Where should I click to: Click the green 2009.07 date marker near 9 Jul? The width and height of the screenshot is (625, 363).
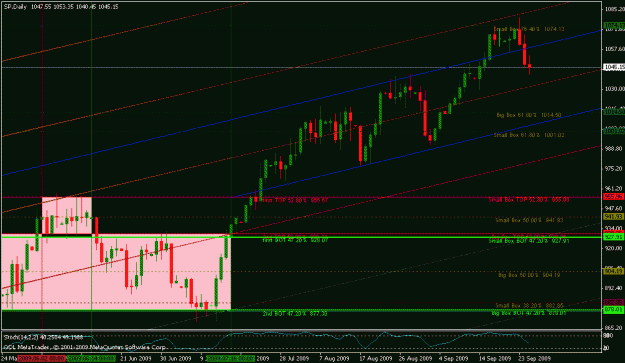click(x=231, y=359)
